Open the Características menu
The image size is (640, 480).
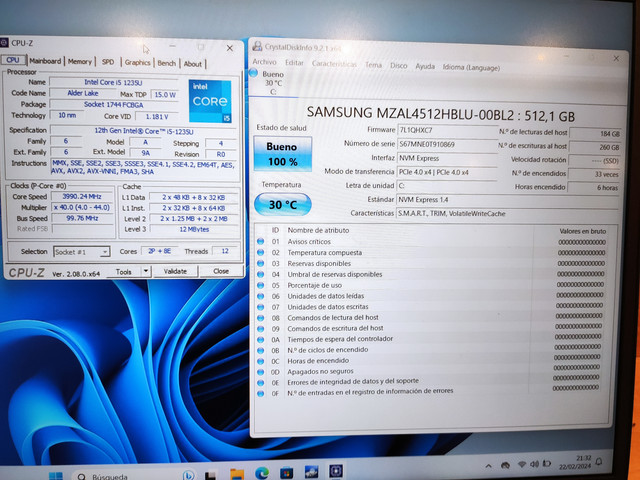pyautogui.click(x=334, y=64)
